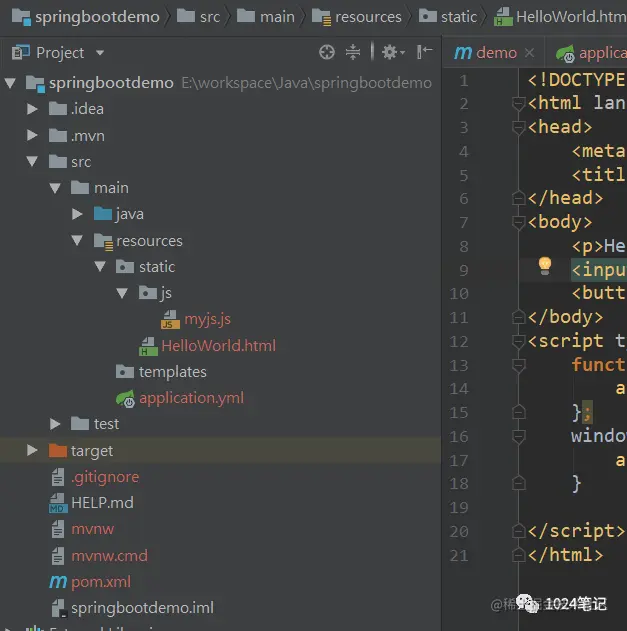Select the templates folder

coord(173,372)
